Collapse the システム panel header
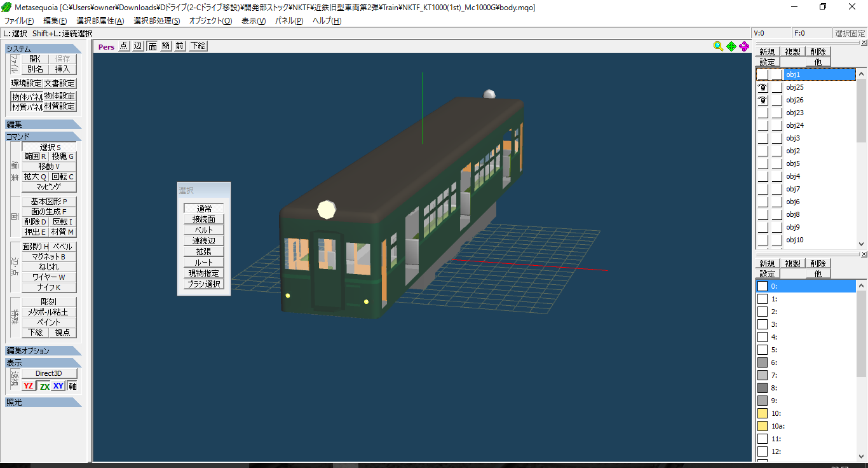Image resolution: width=868 pixels, height=468 pixels. [x=43, y=49]
